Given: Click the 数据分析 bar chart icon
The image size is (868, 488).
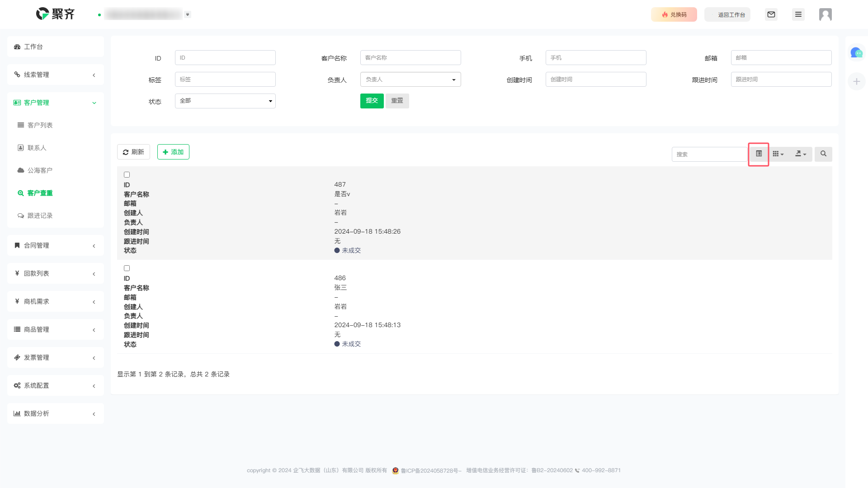Looking at the screenshot, I should click(17, 413).
